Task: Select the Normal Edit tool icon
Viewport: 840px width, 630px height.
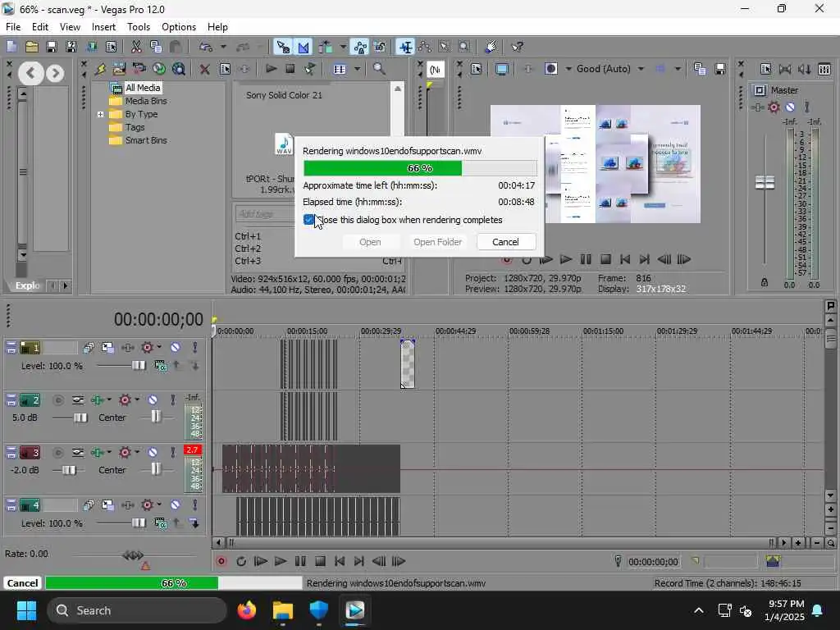Action: 405,47
